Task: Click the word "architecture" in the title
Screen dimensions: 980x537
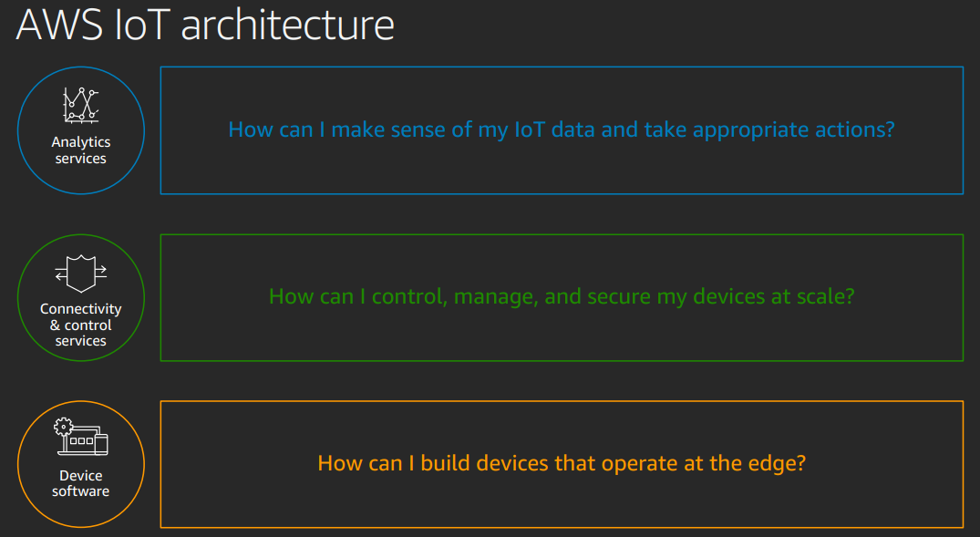Action: tap(287, 25)
